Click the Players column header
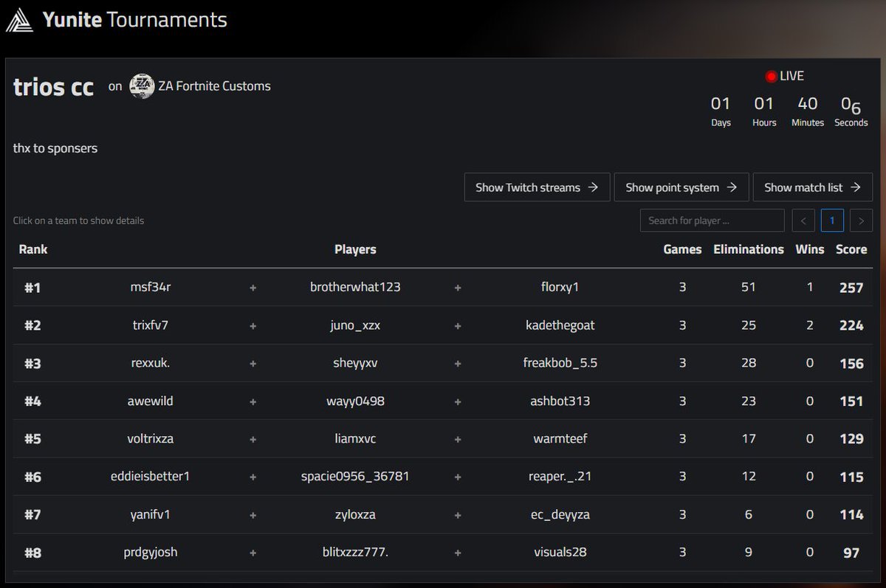Screen dimensions: 886x588 (x=355, y=249)
